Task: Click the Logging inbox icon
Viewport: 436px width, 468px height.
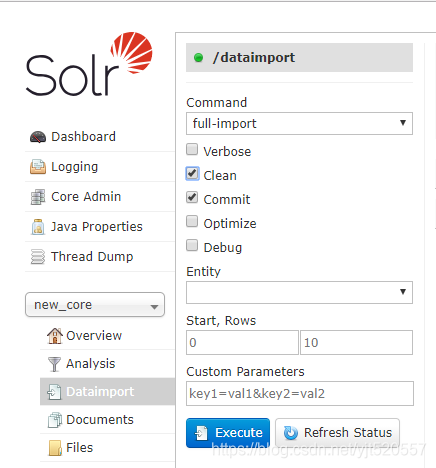Action: click(38, 167)
